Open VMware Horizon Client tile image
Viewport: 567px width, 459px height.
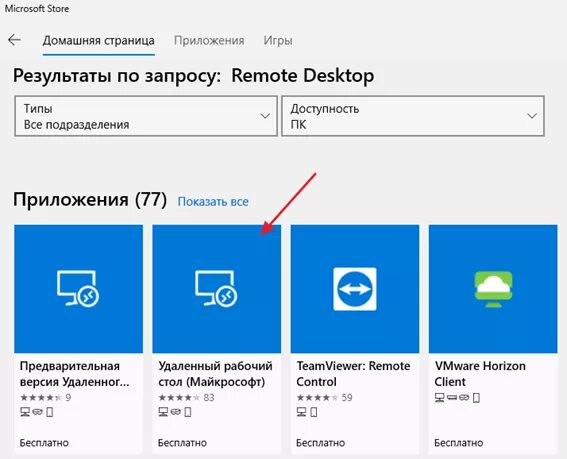(x=493, y=289)
